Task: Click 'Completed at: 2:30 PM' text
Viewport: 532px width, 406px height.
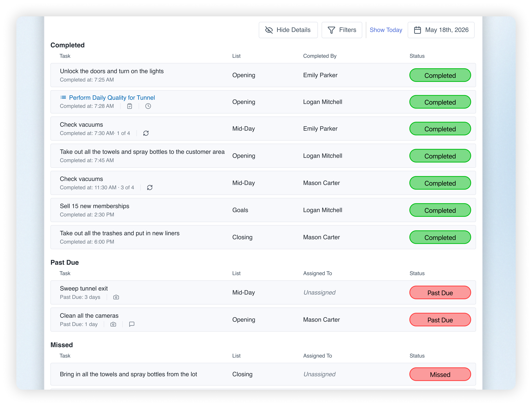Action: point(87,215)
